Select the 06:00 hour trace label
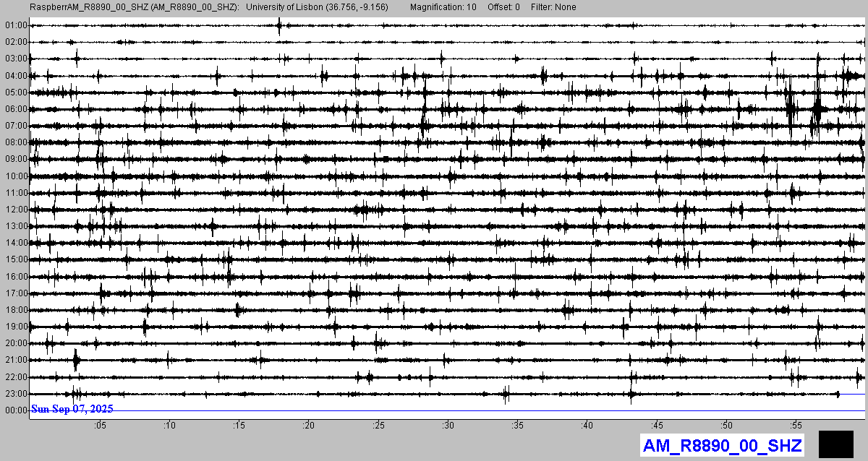This screenshot has width=868, height=461. 15,109
